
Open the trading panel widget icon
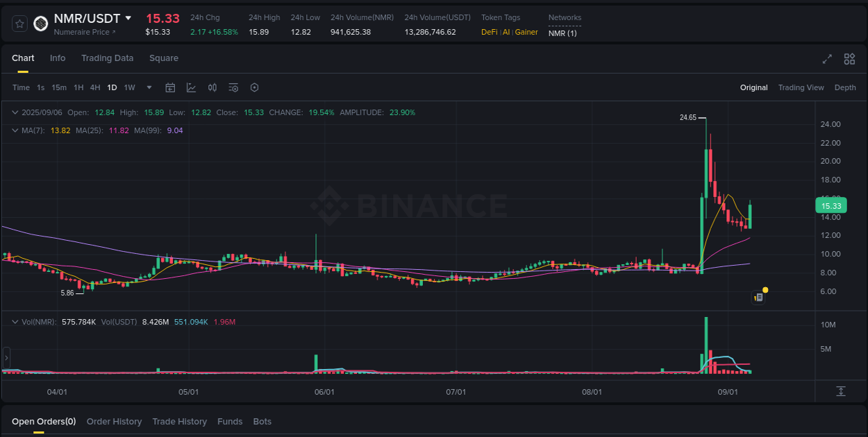[x=758, y=297]
